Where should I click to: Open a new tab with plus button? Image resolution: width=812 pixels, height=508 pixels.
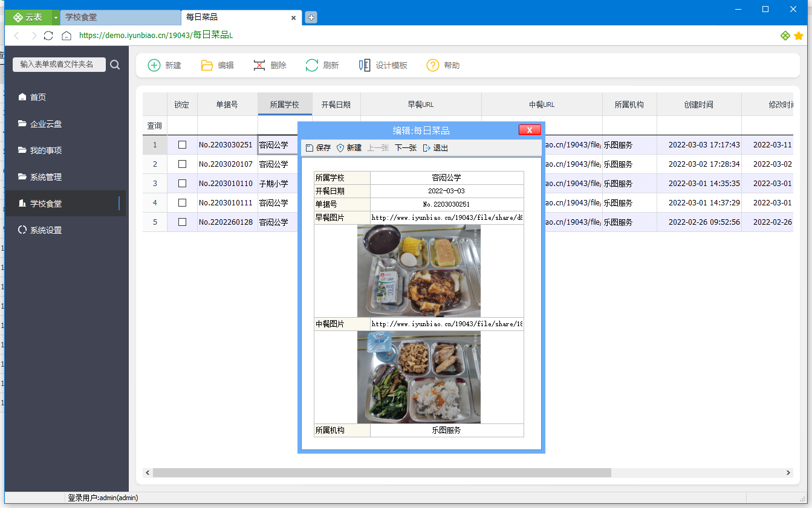click(311, 18)
